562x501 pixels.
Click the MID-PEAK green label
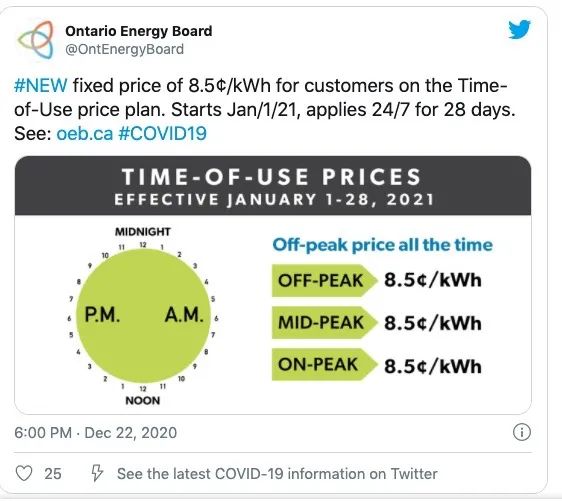point(324,322)
